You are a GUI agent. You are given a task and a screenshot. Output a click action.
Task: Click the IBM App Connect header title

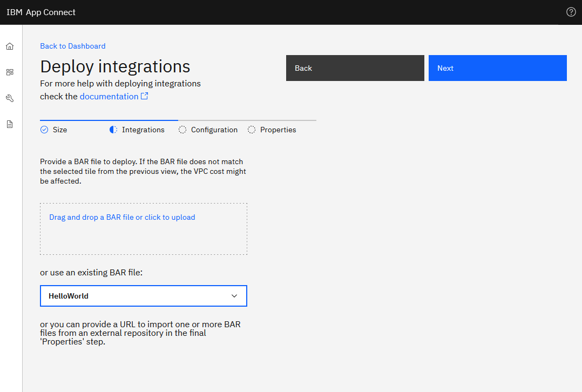(x=41, y=12)
